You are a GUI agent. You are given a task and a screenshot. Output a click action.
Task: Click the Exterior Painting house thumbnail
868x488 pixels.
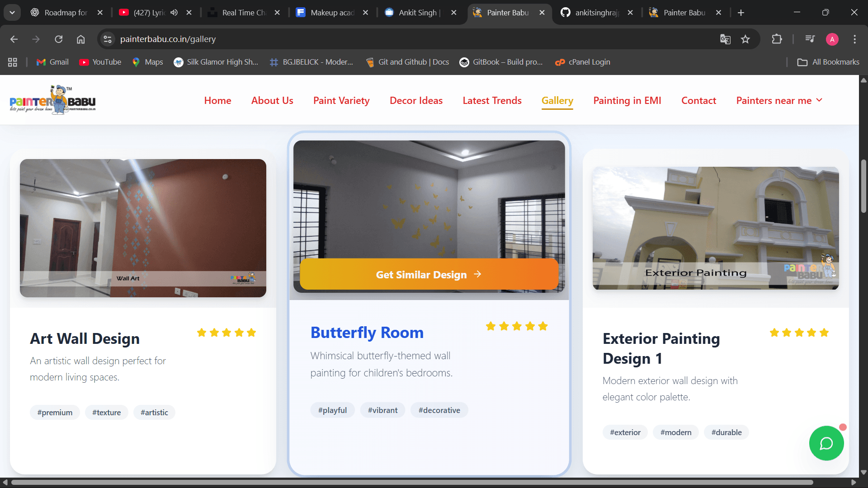(x=715, y=228)
